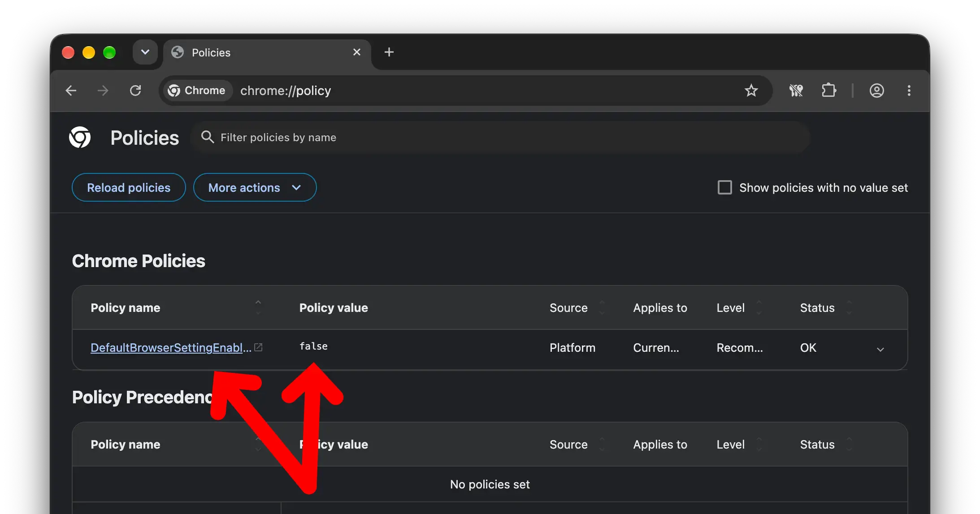Sort Chrome Policies by Policy name
Image resolution: width=980 pixels, height=514 pixels.
[258, 307]
